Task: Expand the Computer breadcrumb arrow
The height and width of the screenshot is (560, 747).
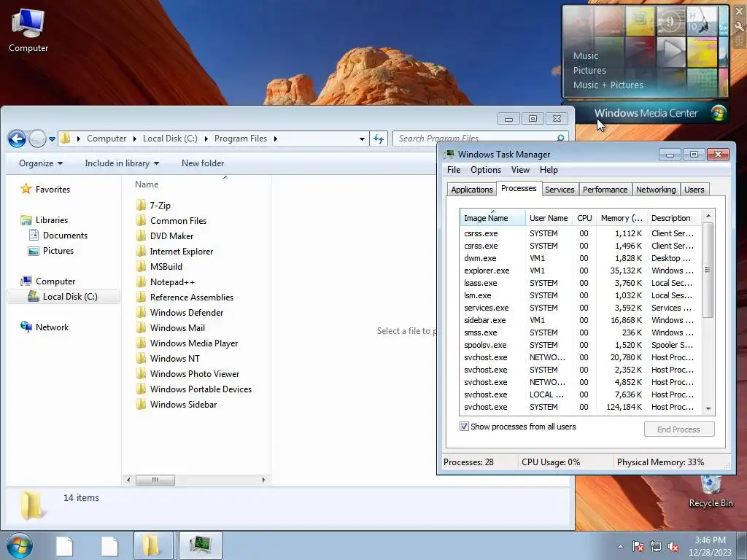Action: click(x=134, y=139)
